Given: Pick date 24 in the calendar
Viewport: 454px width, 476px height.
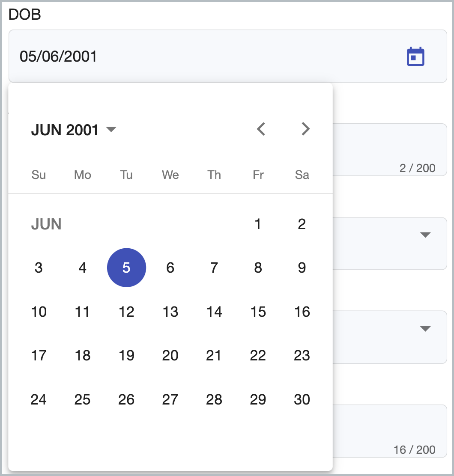Looking at the screenshot, I should (39, 399).
